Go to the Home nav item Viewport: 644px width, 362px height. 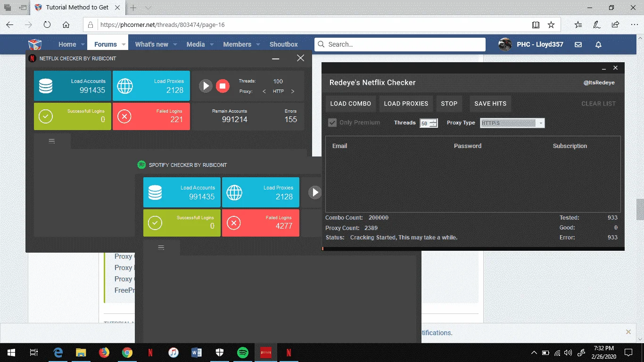click(x=67, y=44)
